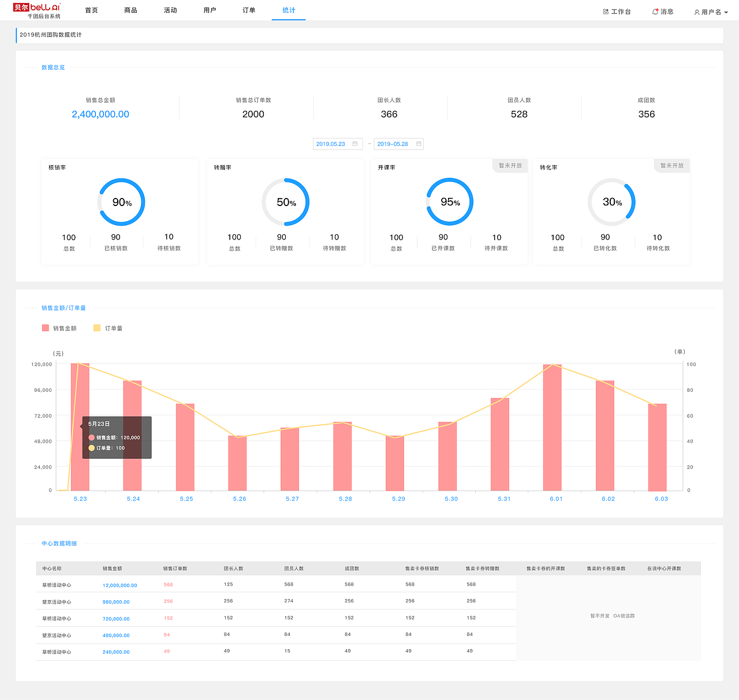
Task: Click the 暂不开发 OA做追踪 notice
Action: click(612, 616)
